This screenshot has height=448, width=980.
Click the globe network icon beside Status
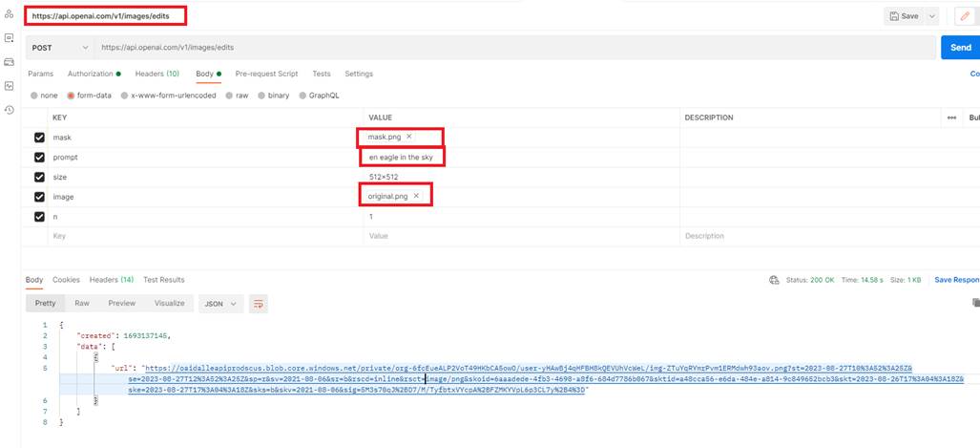(774, 280)
